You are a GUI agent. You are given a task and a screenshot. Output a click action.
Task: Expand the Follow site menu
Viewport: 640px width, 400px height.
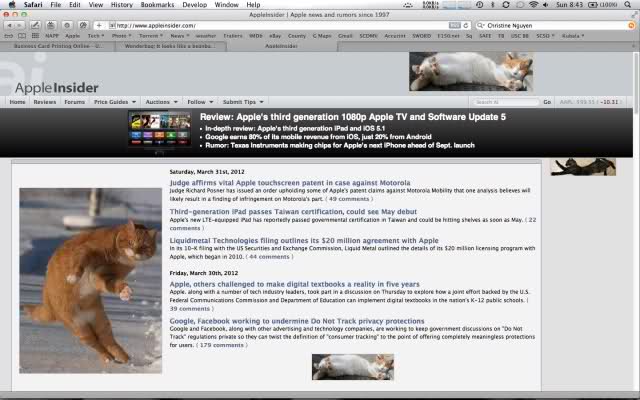coord(200,102)
